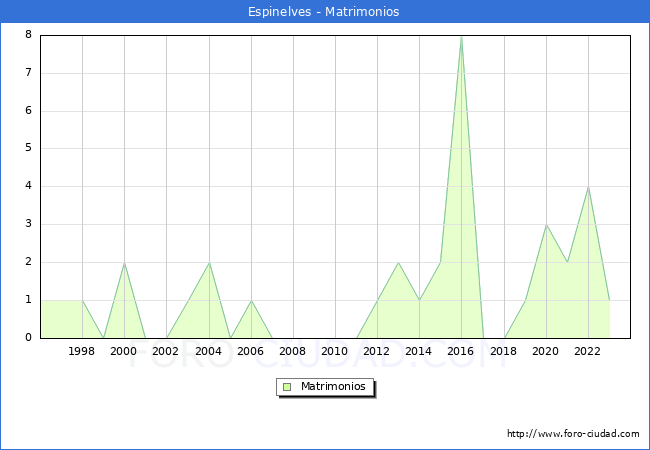Click the chart title Espinelves - Matrimonios
This screenshot has height=450, width=650.
click(324, 12)
